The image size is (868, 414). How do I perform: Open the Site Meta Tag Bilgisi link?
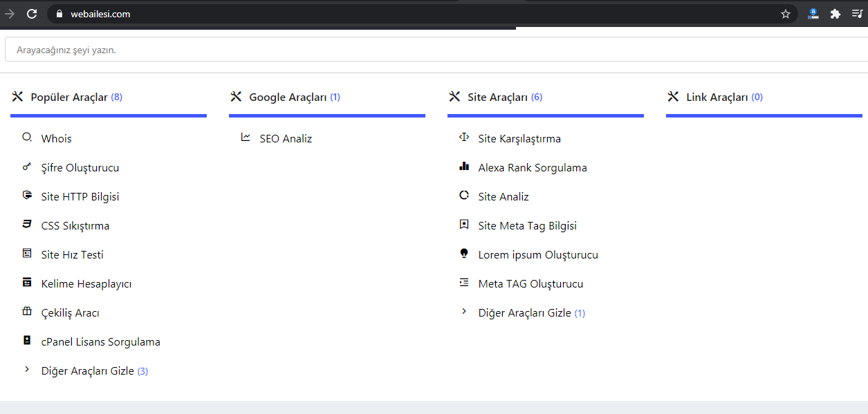click(x=528, y=226)
